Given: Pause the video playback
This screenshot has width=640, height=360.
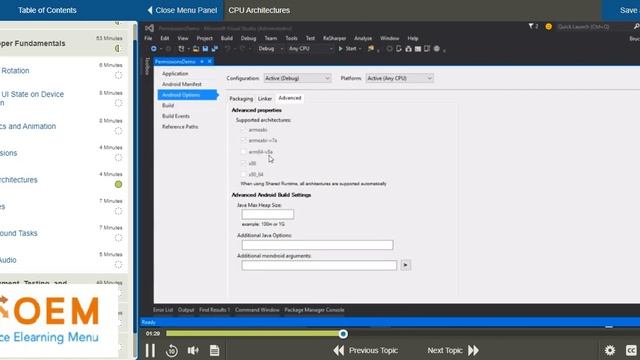Looking at the screenshot, I should coord(150,350).
